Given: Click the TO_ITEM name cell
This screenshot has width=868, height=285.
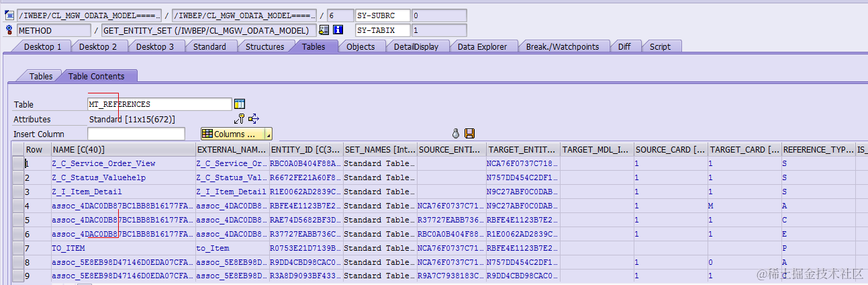Looking at the screenshot, I should (122, 248).
